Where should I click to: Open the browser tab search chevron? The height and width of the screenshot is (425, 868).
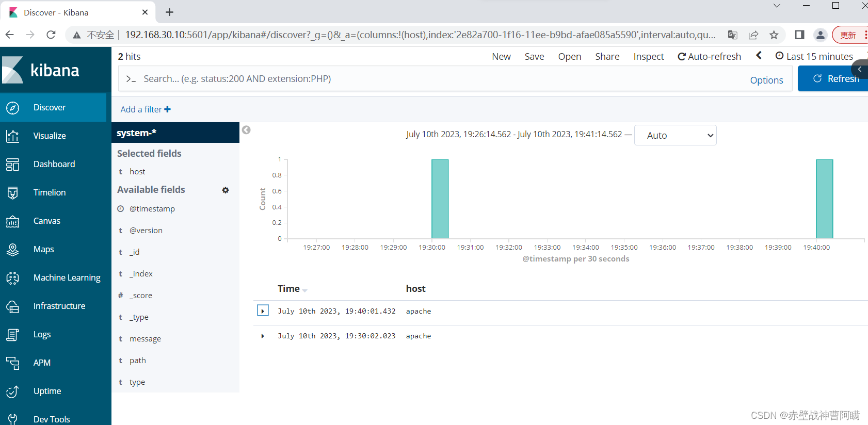point(777,6)
